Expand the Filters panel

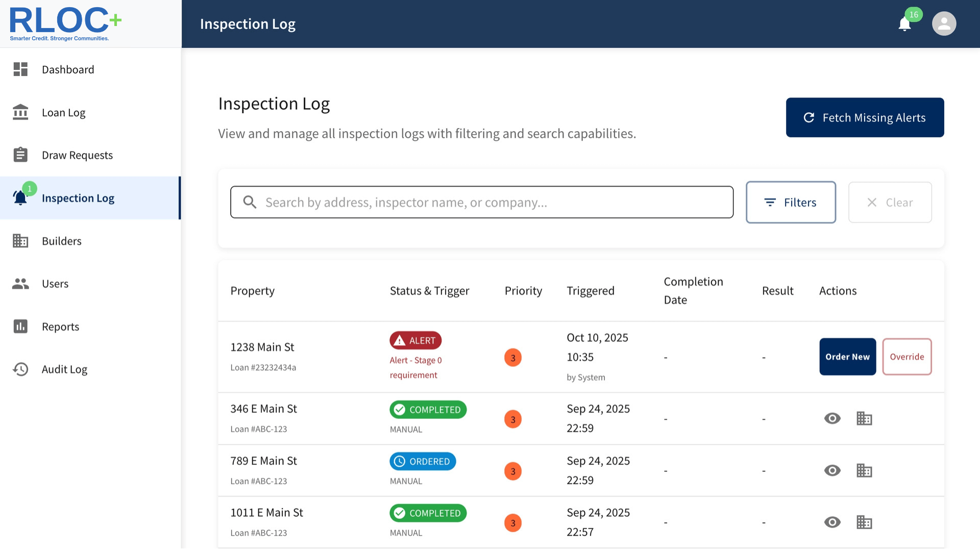click(x=791, y=202)
